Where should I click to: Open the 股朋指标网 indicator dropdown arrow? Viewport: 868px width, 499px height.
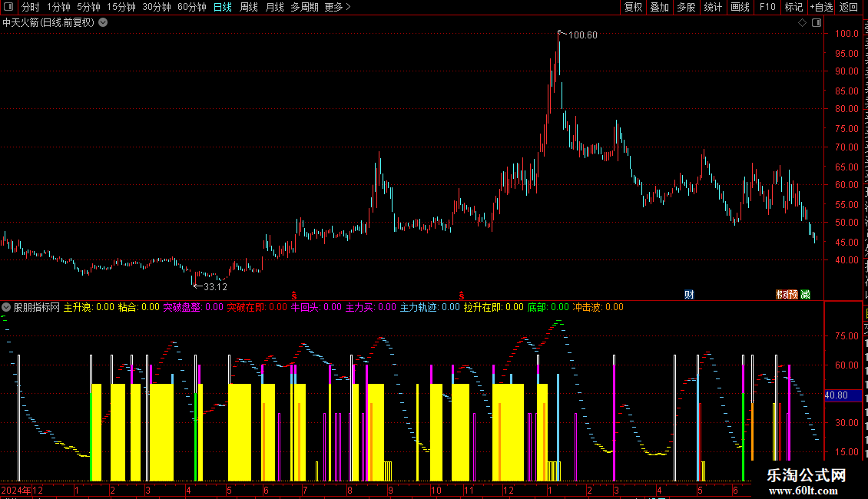[x=6, y=307]
